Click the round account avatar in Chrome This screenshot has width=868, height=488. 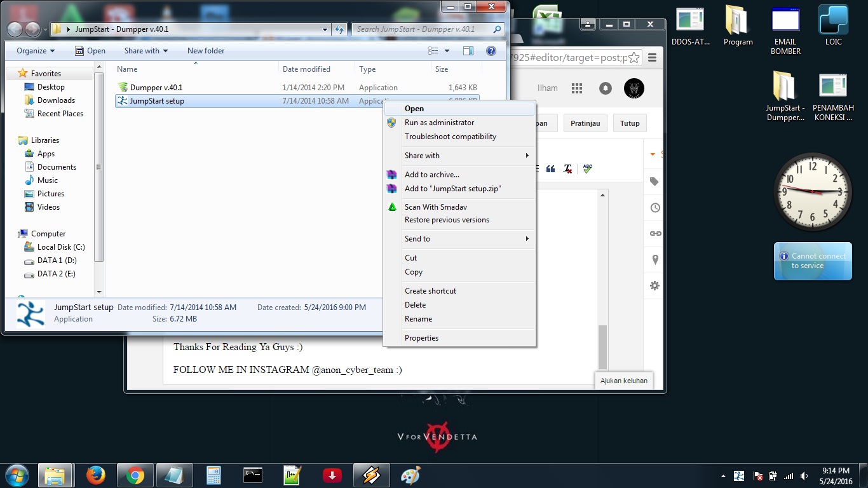(x=634, y=88)
